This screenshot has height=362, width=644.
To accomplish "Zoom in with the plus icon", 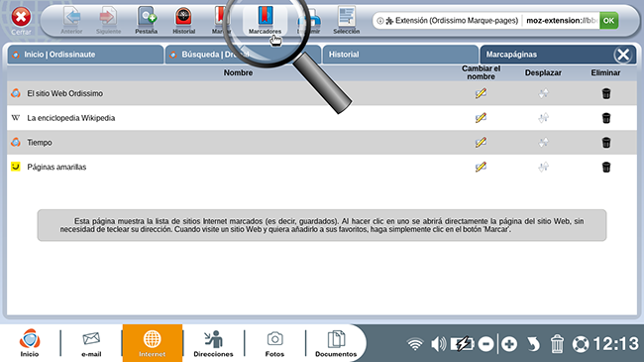I will coord(509,344).
